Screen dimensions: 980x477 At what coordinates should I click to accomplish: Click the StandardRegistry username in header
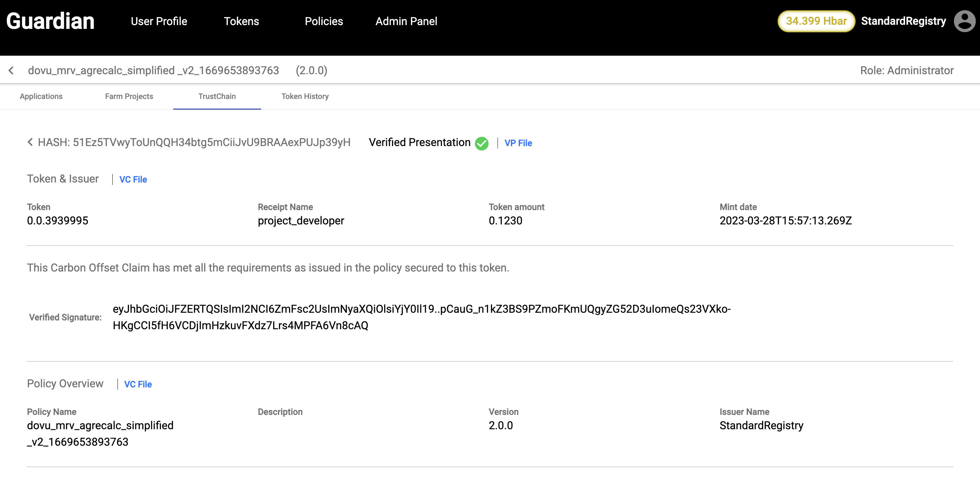903,21
